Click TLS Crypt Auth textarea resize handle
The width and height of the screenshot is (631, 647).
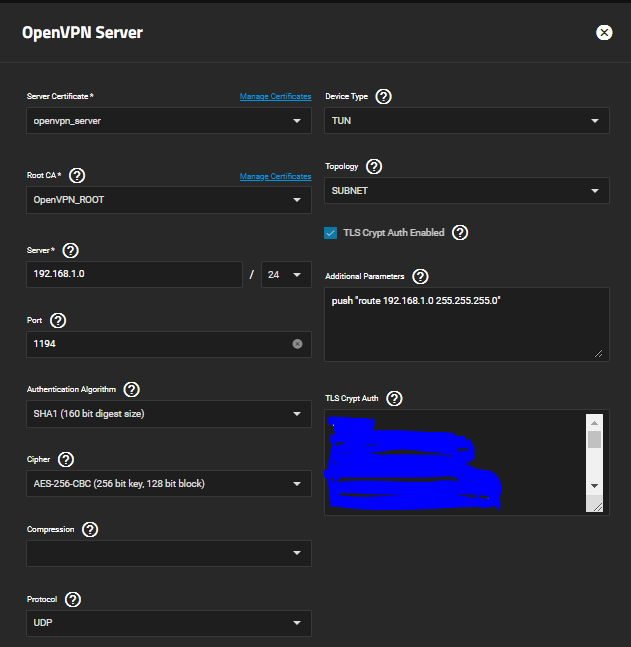(598, 507)
